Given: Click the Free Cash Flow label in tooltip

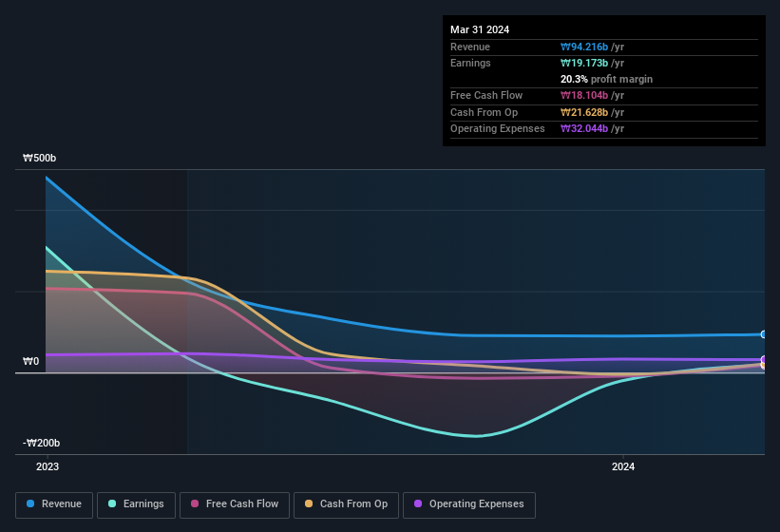Looking at the screenshot, I should tap(486, 95).
